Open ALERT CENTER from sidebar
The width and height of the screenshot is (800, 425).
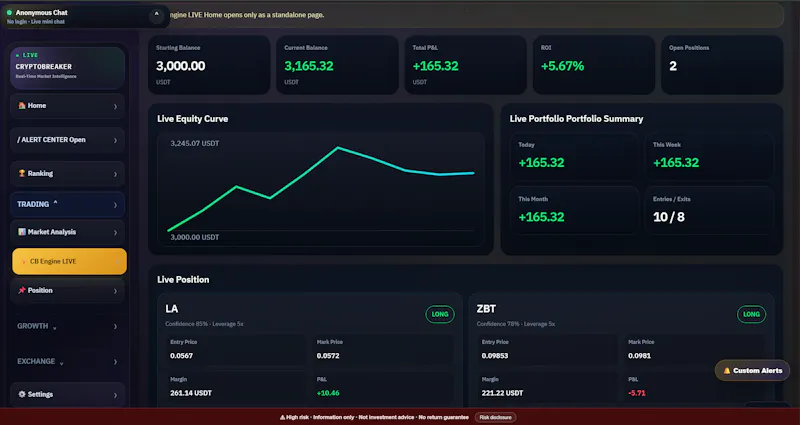[x=67, y=140]
